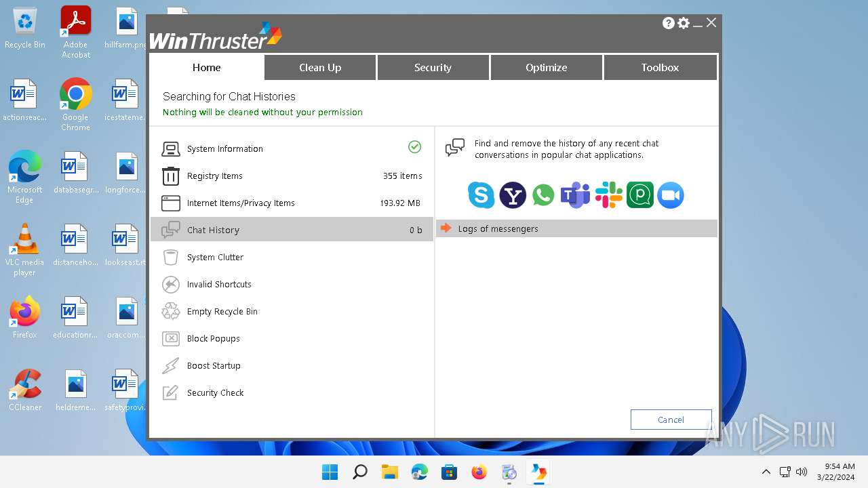Image resolution: width=868 pixels, height=488 pixels.
Task: Show hidden tray icons chevron
Action: (x=766, y=472)
